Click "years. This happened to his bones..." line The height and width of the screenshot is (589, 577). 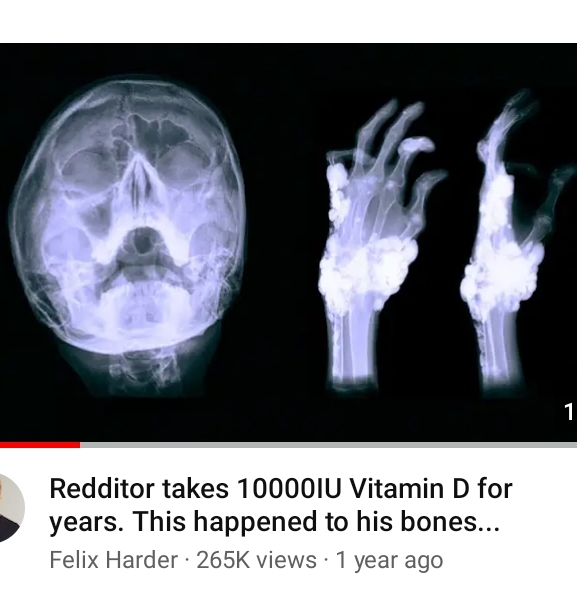point(275,522)
